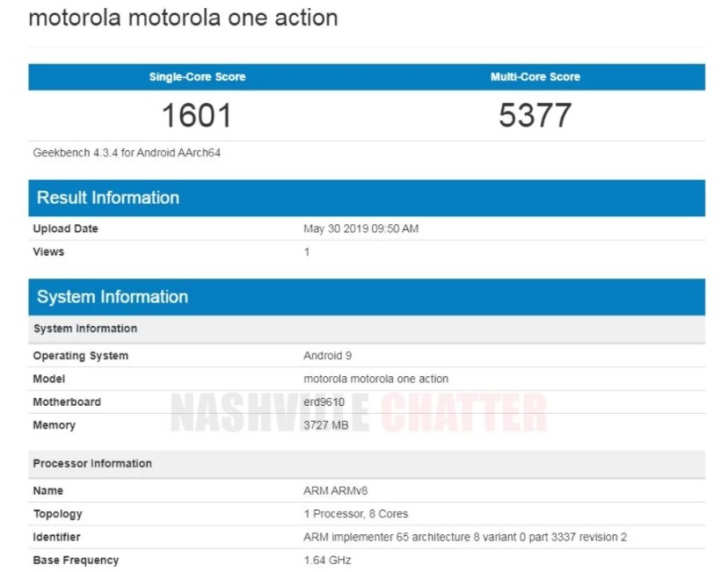The image size is (728, 572).
Task: Click the Memory value 3727 MB
Action: tap(325, 425)
